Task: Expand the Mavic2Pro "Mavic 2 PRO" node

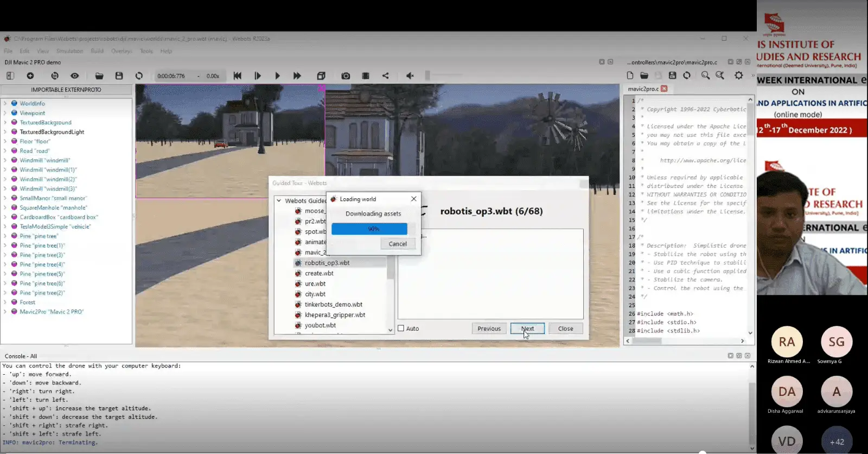Action: point(5,312)
